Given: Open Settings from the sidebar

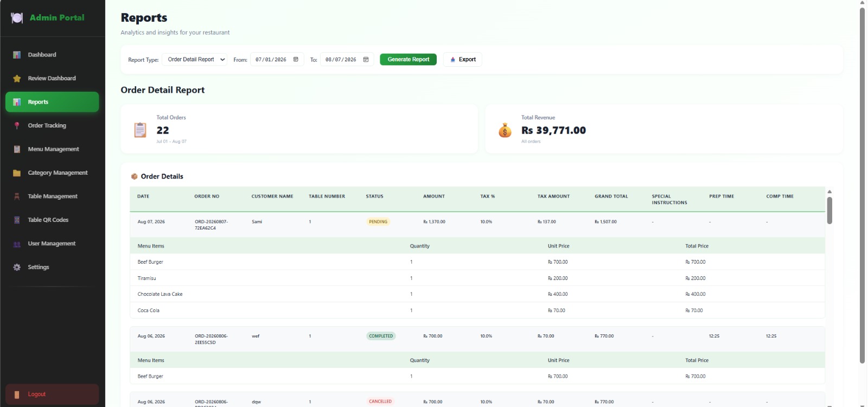Looking at the screenshot, I should [x=52, y=267].
